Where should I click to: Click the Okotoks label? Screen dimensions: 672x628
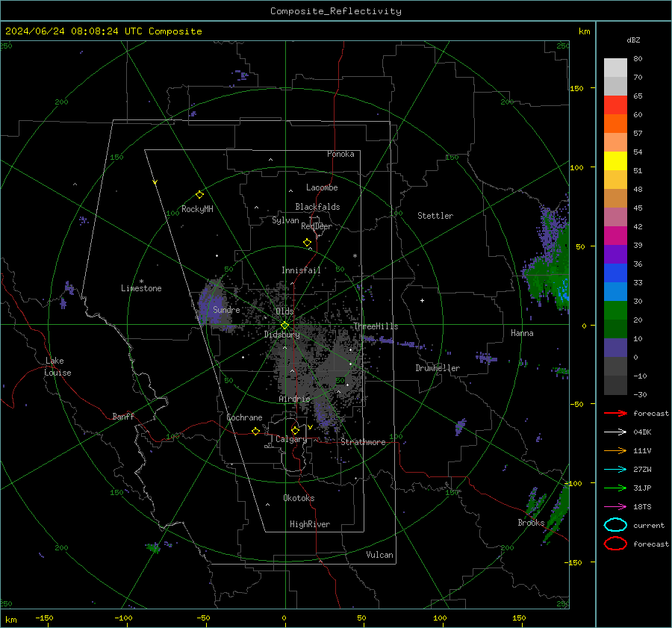point(299,498)
